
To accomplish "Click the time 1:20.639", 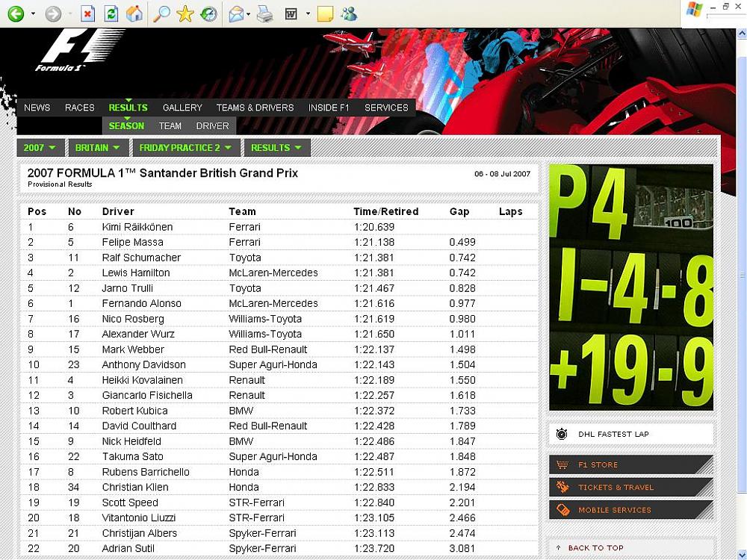I will click(374, 227).
